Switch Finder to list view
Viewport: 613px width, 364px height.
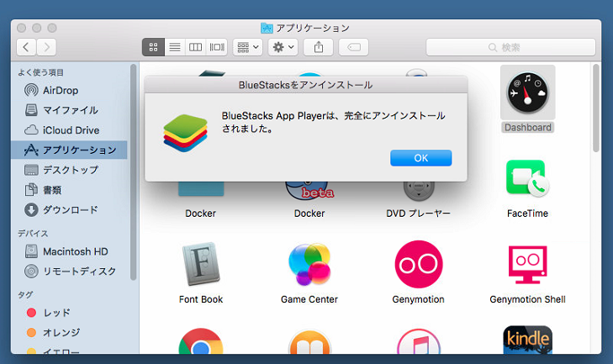[x=175, y=47]
